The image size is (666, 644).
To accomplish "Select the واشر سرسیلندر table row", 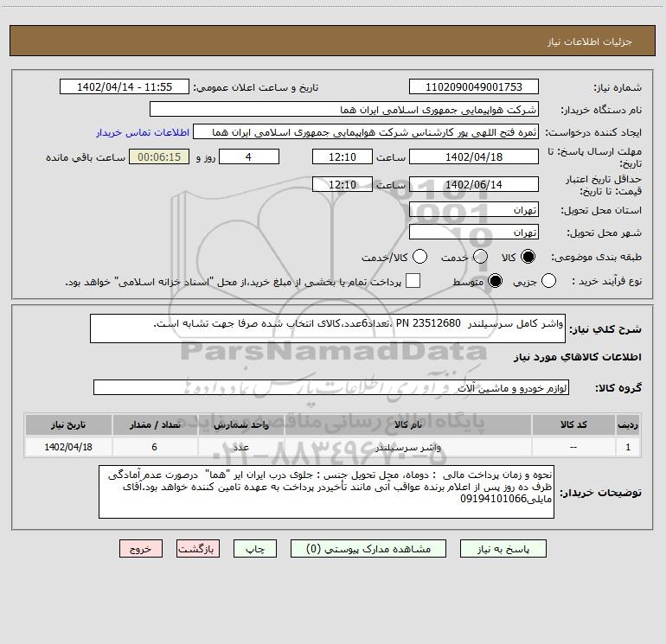I will (x=333, y=447).
